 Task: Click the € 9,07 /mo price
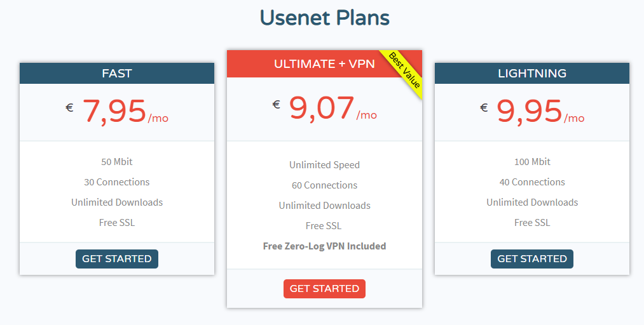tap(324, 109)
